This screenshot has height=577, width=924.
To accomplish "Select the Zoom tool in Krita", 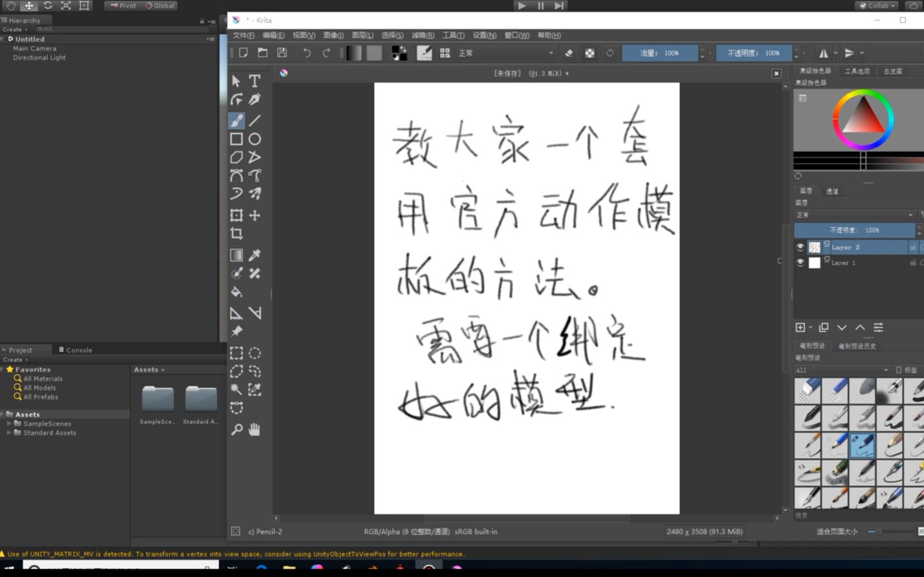I will 236,429.
